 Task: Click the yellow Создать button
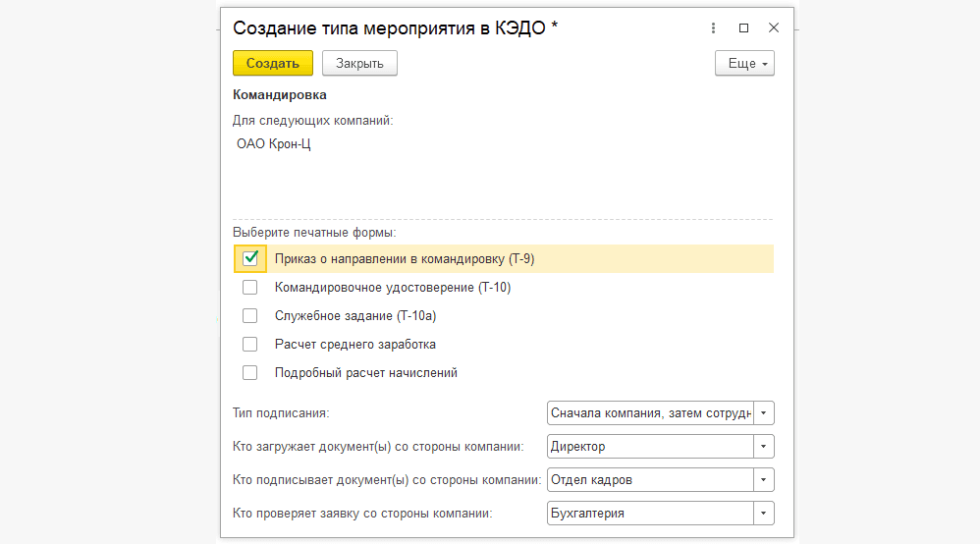[x=273, y=63]
